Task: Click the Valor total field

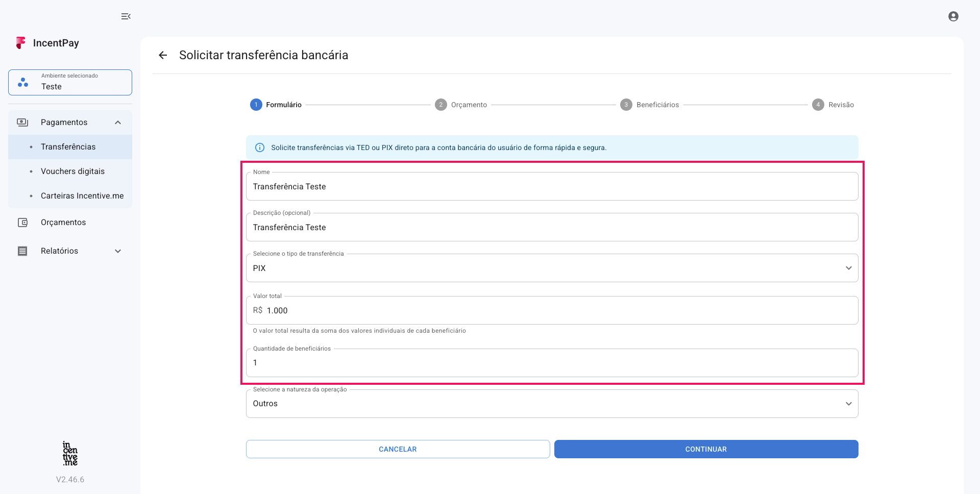Action: pyautogui.click(x=552, y=310)
